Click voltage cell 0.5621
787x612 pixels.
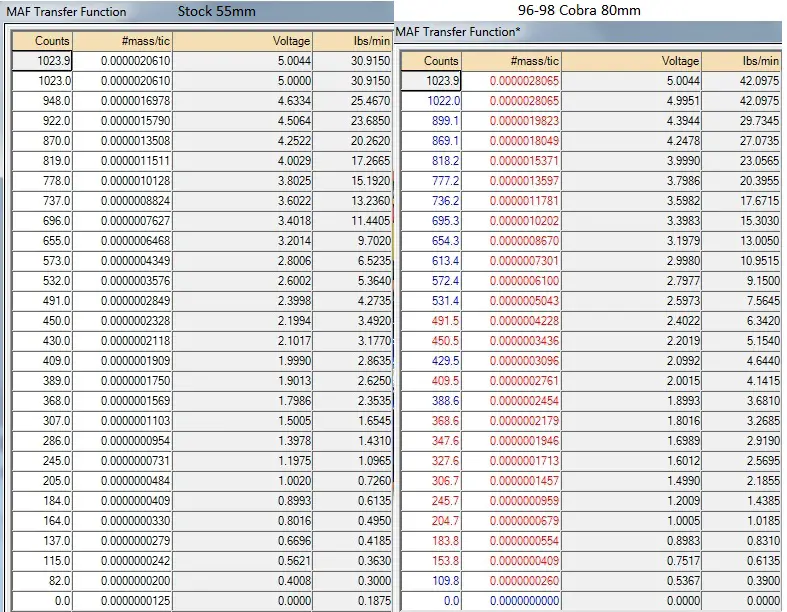click(x=242, y=561)
